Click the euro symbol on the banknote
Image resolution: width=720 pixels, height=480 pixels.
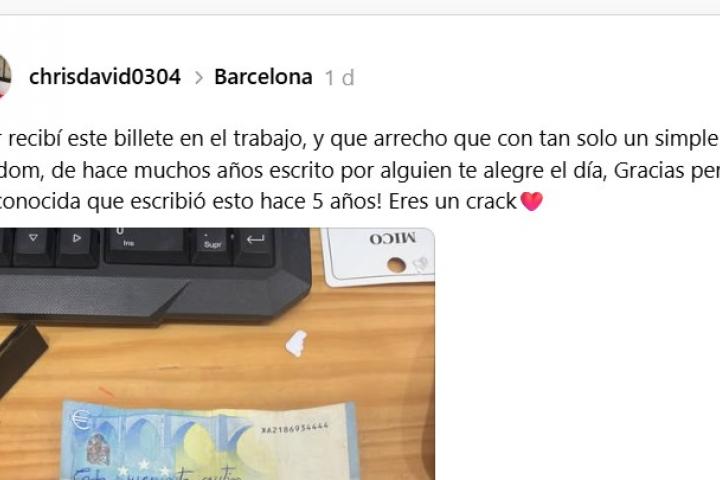click(81, 419)
